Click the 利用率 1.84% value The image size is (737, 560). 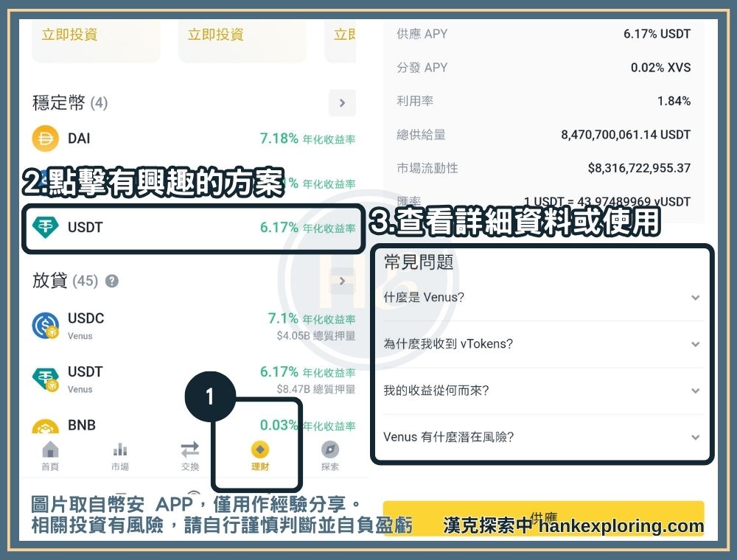tap(674, 101)
